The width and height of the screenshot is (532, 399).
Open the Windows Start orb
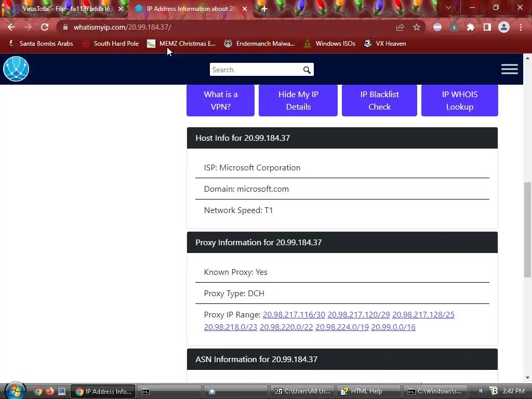pos(14,391)
